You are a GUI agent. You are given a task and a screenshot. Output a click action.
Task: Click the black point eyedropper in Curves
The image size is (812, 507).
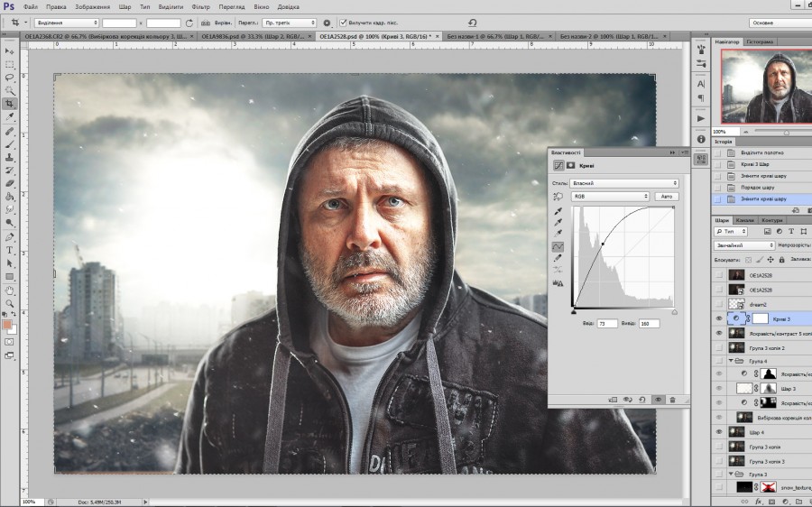point(558,211)
